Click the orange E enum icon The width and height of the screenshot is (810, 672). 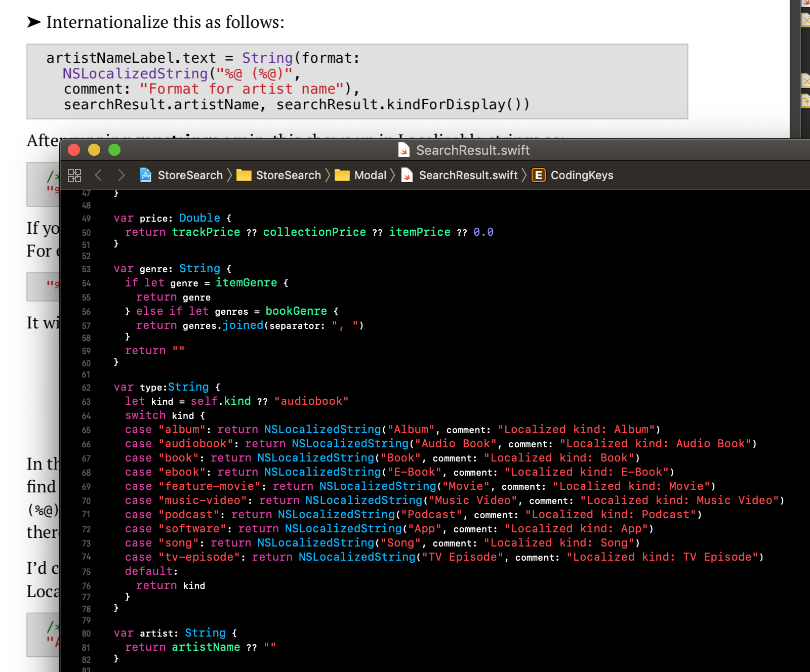538,176
